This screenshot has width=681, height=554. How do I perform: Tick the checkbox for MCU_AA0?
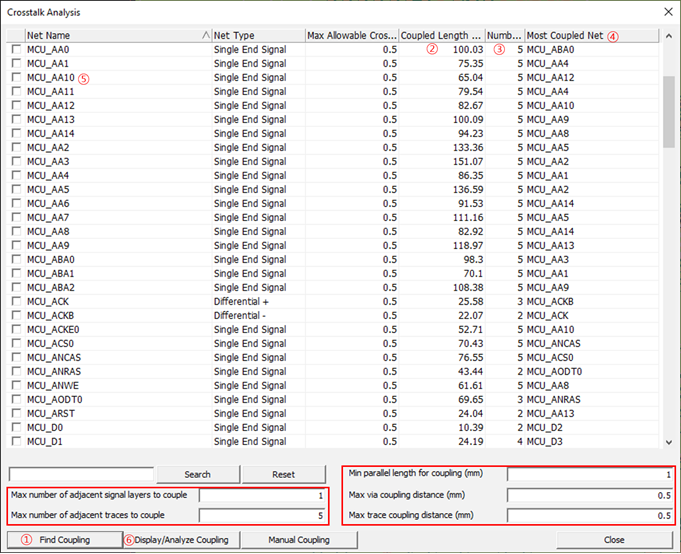[15, 49]
